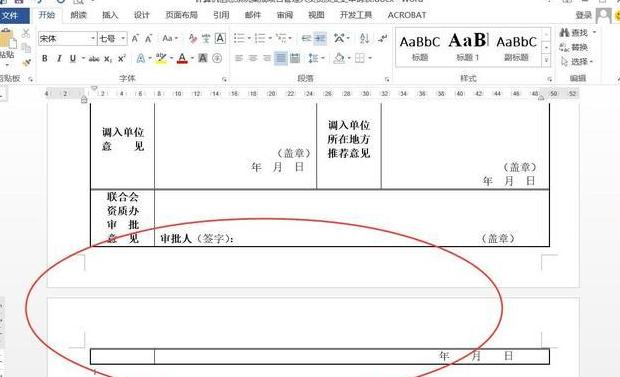
Task: Toggle bold B formatting
Action: click(x=45, y=59)
